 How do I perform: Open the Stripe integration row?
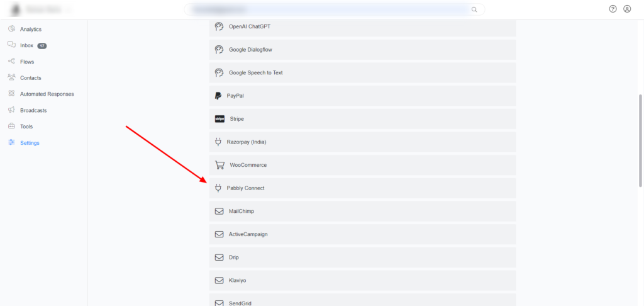tap(362, 119)
